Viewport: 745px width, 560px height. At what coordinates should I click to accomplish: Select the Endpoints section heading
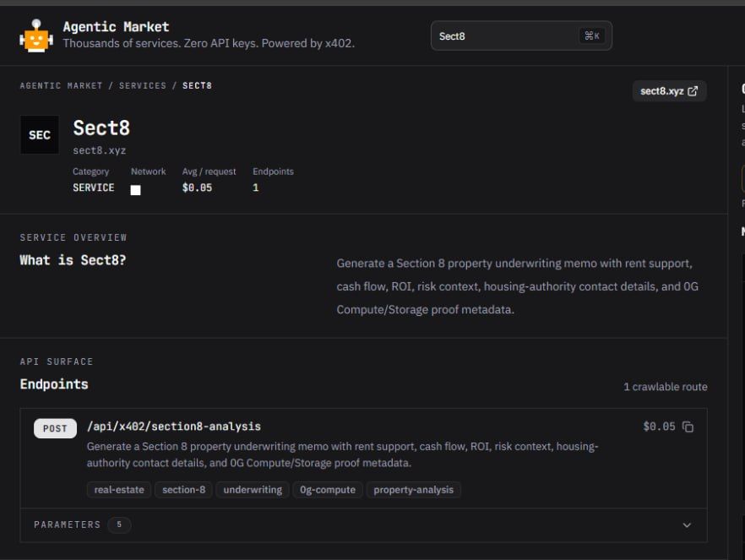(x=54, y=384)
